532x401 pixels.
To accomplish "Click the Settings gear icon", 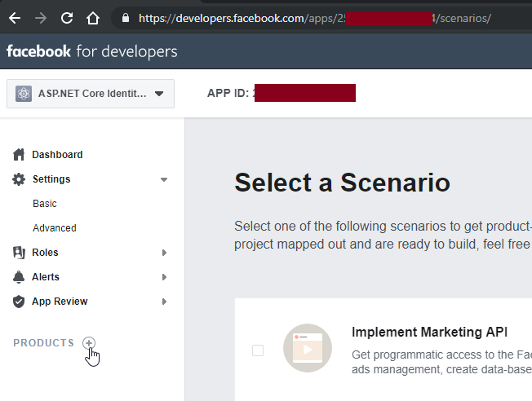I will tap(19, 179).
